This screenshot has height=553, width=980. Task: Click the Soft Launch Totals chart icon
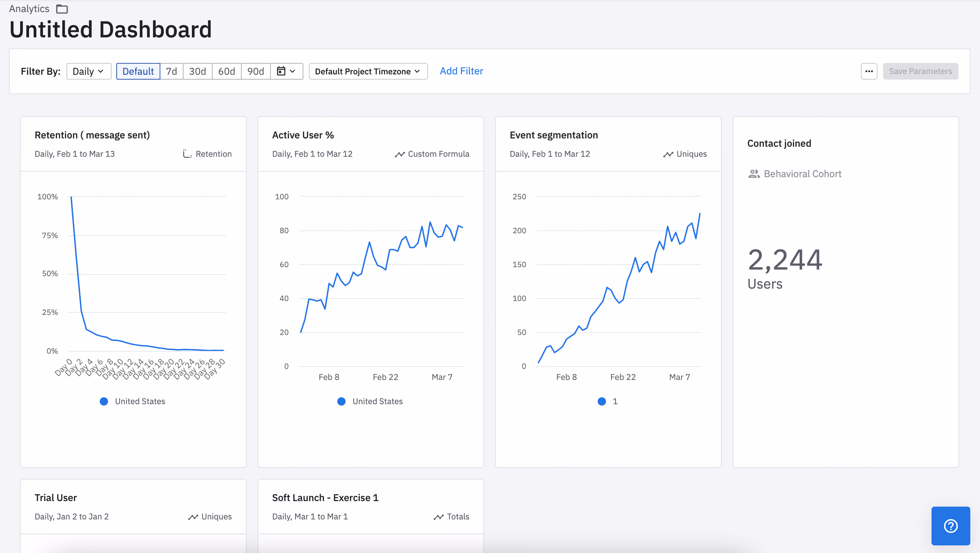tap(438, 517)
